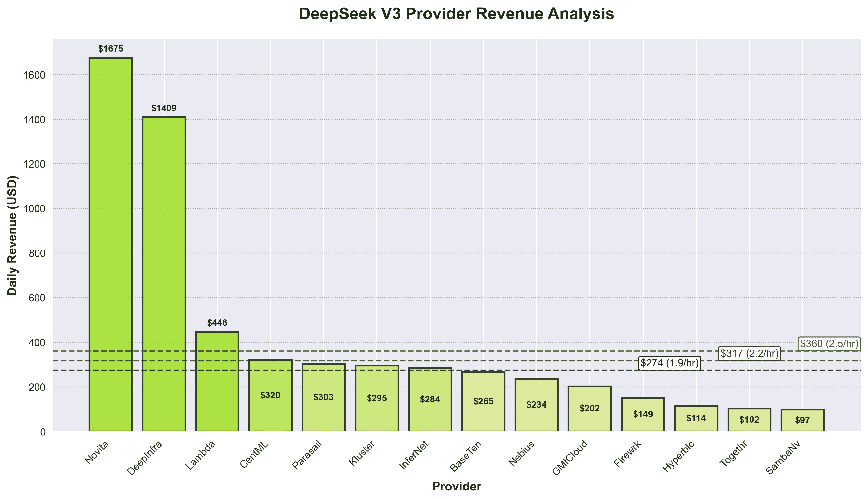Screen dimensions: 868x500
Task: Click the $274 (1.9/hr) threshold label
Action: (x=669, y=363)
